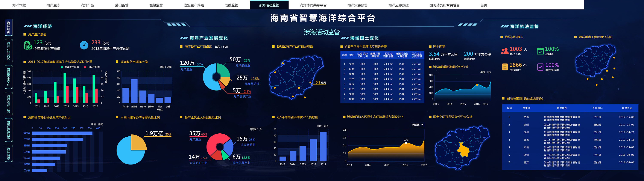
Task: Click the green coins icon for 今年海洋生产总值
Action: click(x=28, y=45)
